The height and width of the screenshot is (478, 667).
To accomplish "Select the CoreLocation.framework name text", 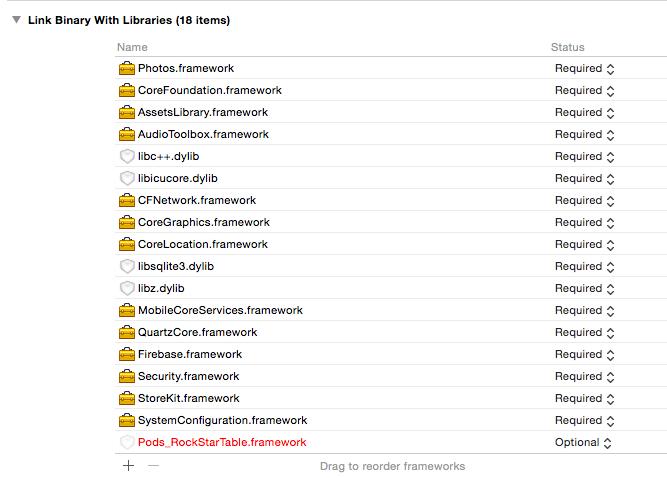I will tap(203, 245).
